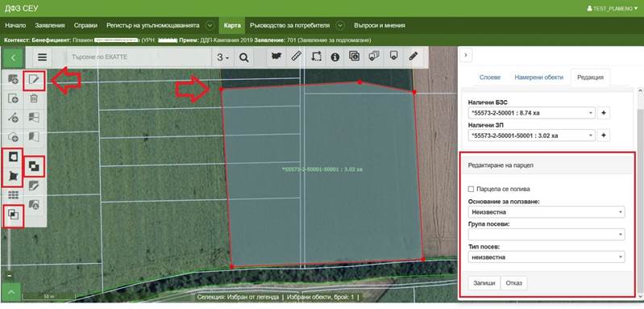The image size is (644, 309).
Task: Toggle the 'Парцела се полива' checkbox
Action: pyautogui.click(x=471, y=189)
